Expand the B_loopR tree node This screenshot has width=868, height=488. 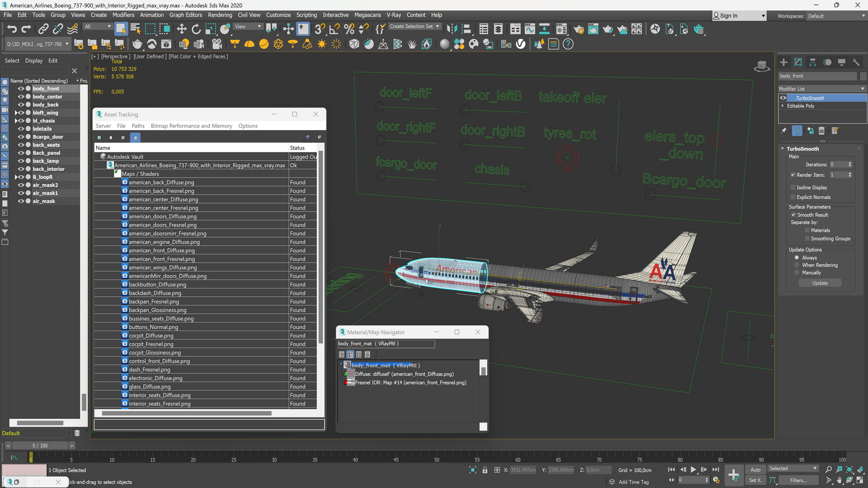16,177
